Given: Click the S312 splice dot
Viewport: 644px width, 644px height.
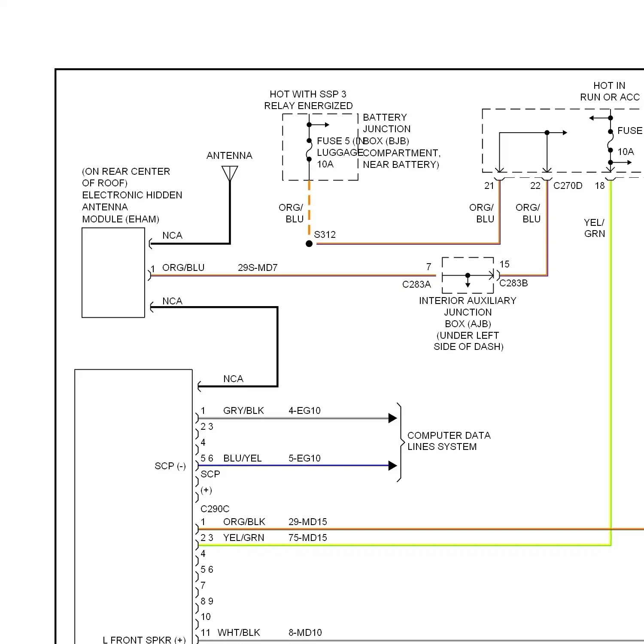Looking at the screenshot, I should [309, 243].
